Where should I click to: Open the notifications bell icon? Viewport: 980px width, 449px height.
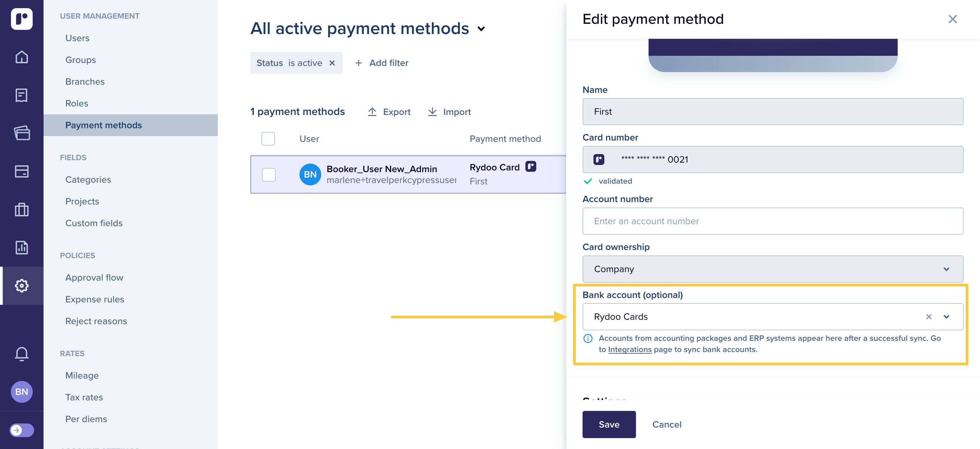22,353
